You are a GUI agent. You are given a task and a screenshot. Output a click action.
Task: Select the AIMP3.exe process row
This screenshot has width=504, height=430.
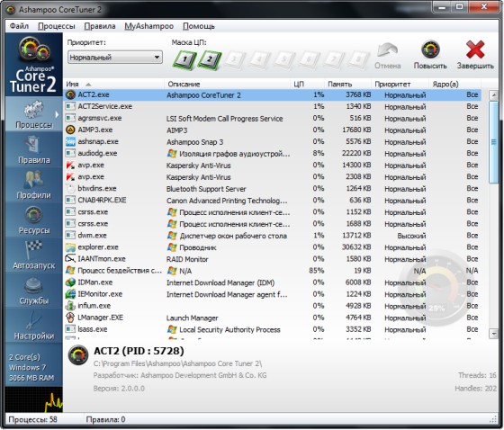273,130
